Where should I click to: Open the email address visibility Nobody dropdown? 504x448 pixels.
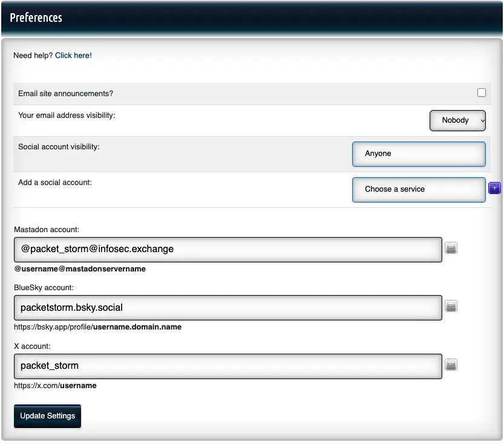point(457,120)
